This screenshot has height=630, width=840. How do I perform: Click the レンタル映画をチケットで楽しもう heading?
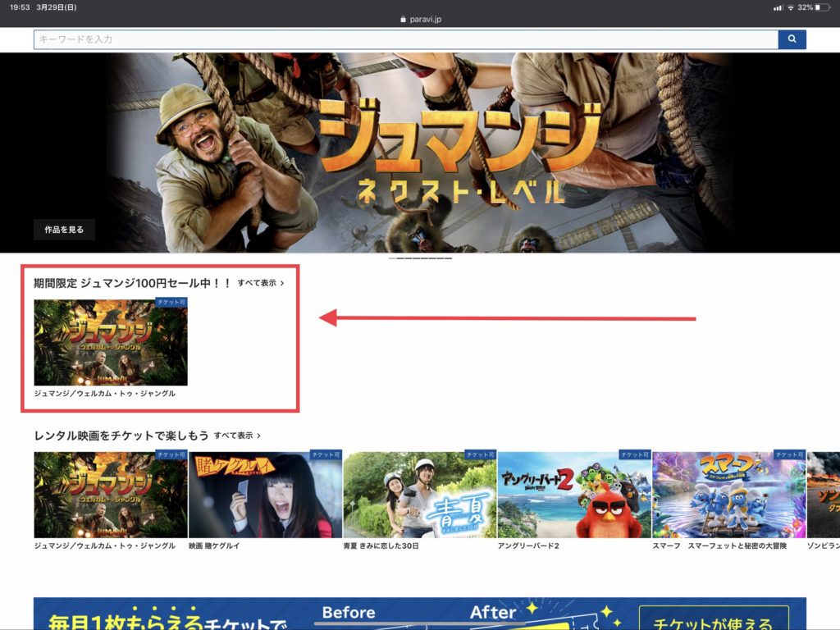pyautogui.click(x=121, y=436)
